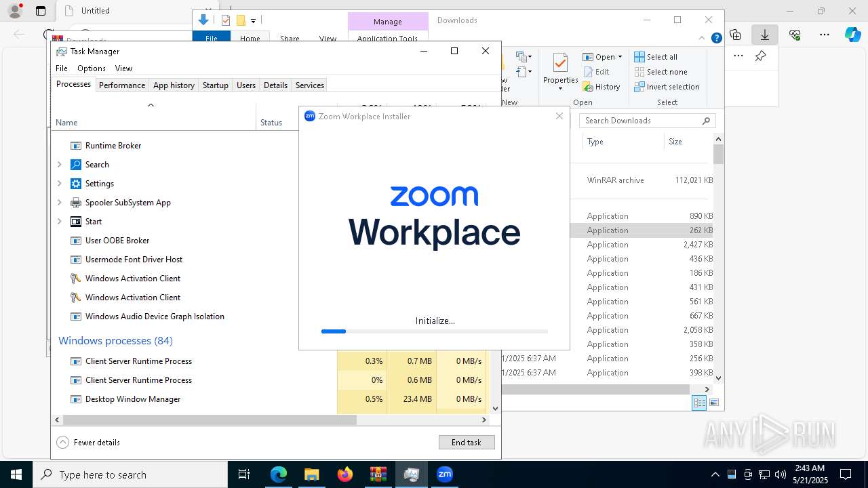Collapse Task Manager with Fewer details

pos(88,442)
